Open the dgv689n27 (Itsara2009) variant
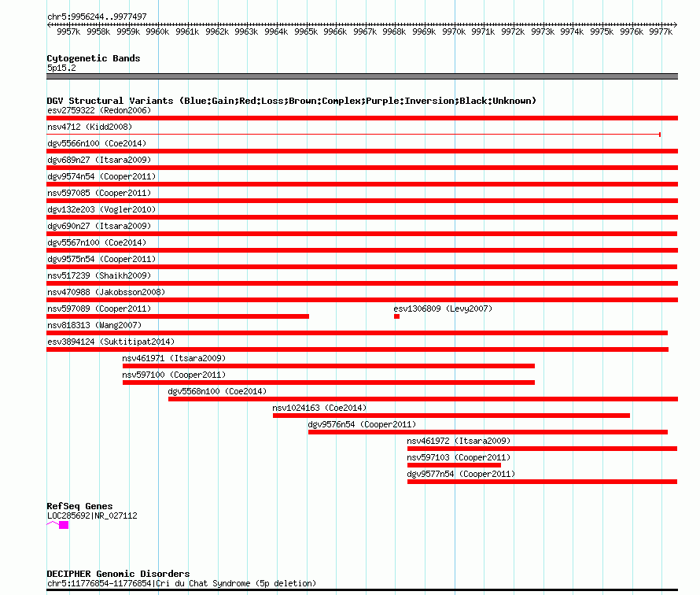Viewport: 700px width, 595px height. coord(99,160)
